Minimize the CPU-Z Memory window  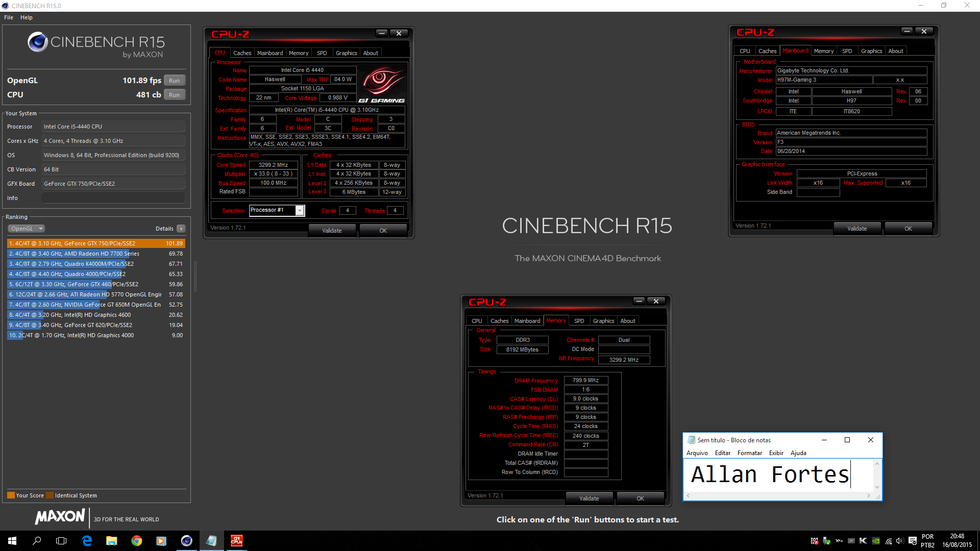639,301
